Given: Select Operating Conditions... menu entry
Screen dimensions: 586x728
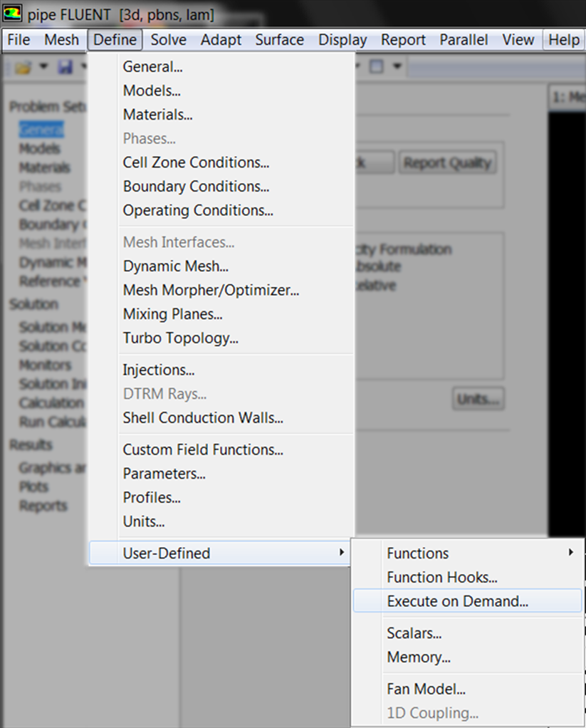Looking at the screenshot, I should coord(221,210).
